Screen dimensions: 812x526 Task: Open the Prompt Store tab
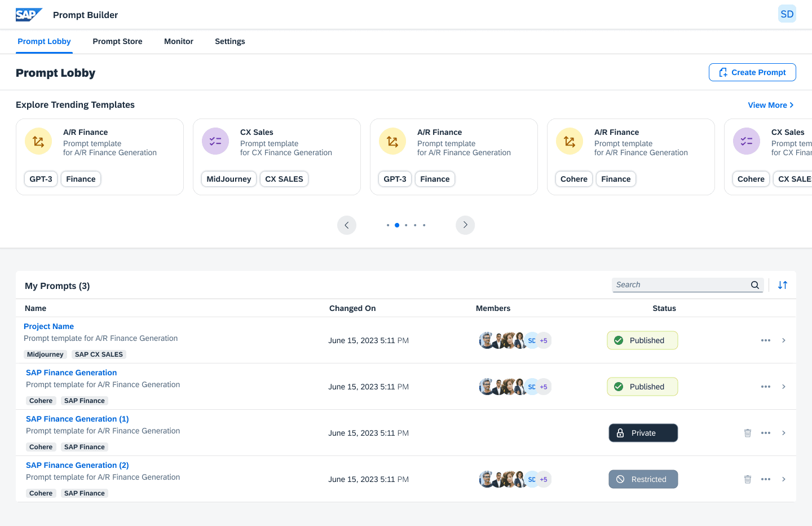(117, 41)
